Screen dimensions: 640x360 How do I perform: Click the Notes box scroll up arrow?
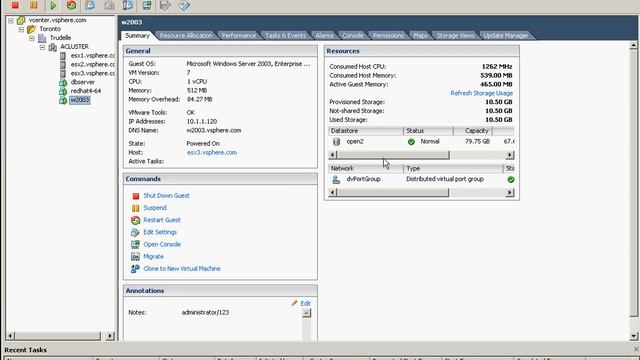coord(306,313)
